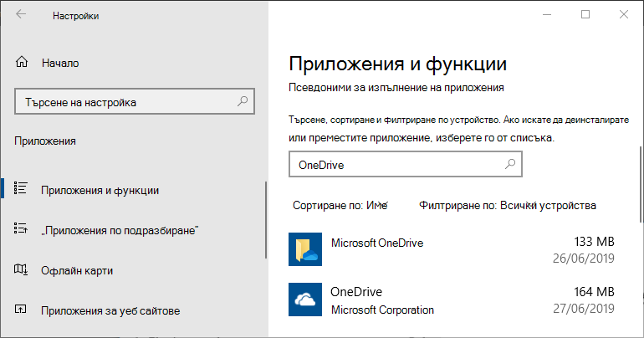Viewport: 644px width, 338px height.
Task: Open the Сортиране по: Име dropdown
Action: [x=340, y=205]
